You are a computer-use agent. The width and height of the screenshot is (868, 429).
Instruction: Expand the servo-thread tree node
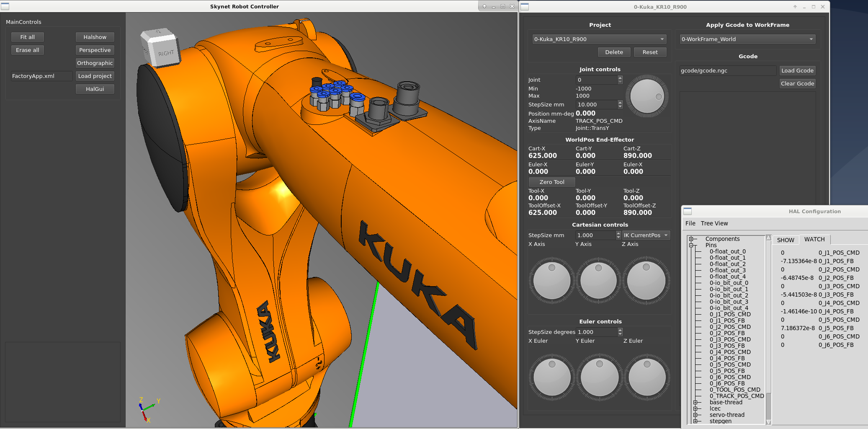coord(695,415)
